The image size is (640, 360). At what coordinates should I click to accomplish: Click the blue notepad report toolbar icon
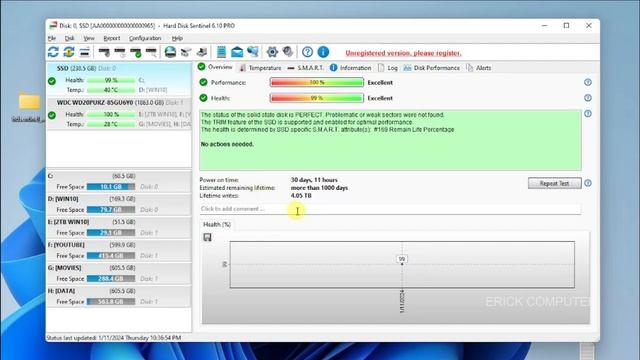(221, 52)
